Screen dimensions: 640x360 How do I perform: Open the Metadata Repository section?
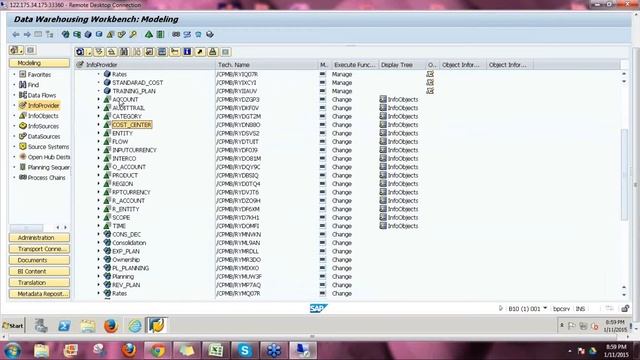point(39,294)
